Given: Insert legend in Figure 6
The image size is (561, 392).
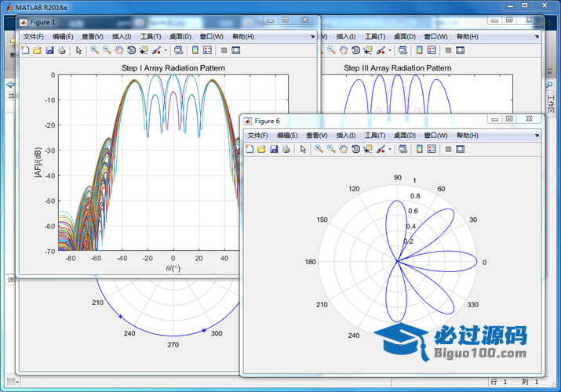Looking at the screenshot, I should point(432,149).
